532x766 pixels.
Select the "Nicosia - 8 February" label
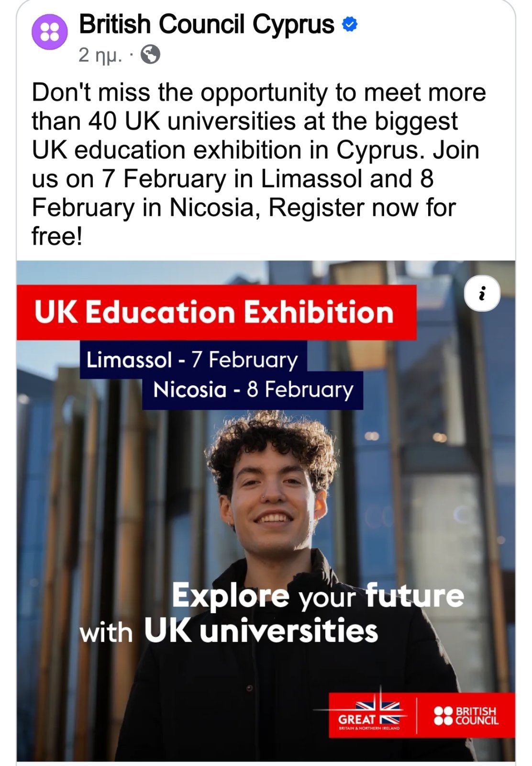tap(253, 390)
